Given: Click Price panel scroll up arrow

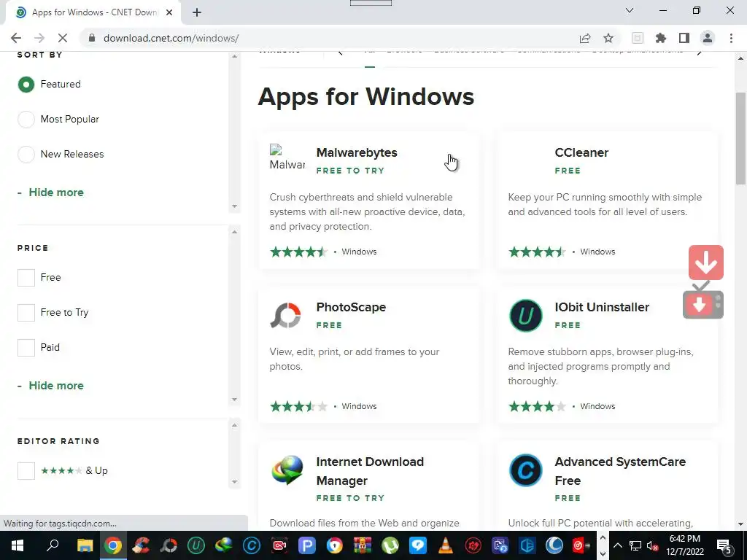Looking at the screenshot, I should (234, 232).
